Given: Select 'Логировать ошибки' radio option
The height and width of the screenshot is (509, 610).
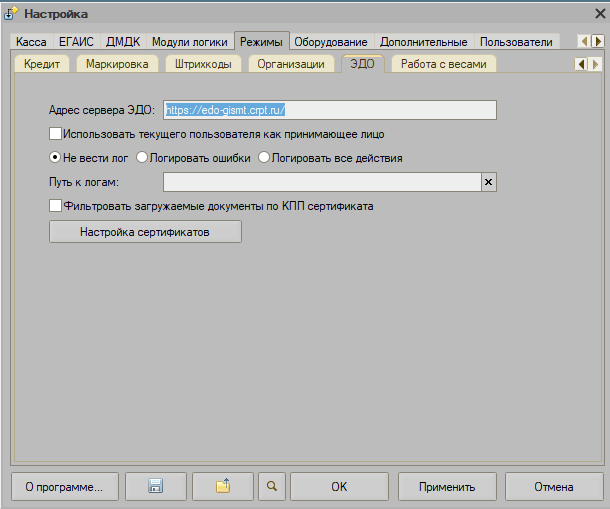Looking at the screenshot, I should click(x=142, y=157).
